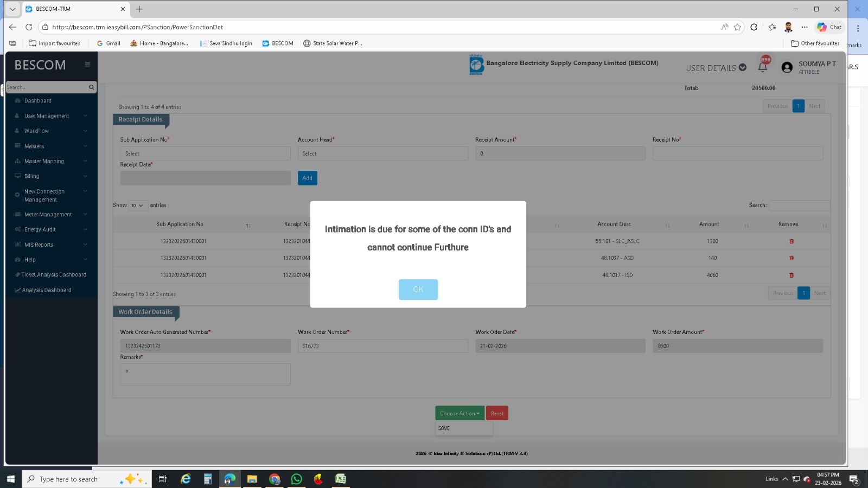Go back in the browser
Viewport: 868px width, 488px height.
[12, 27]
